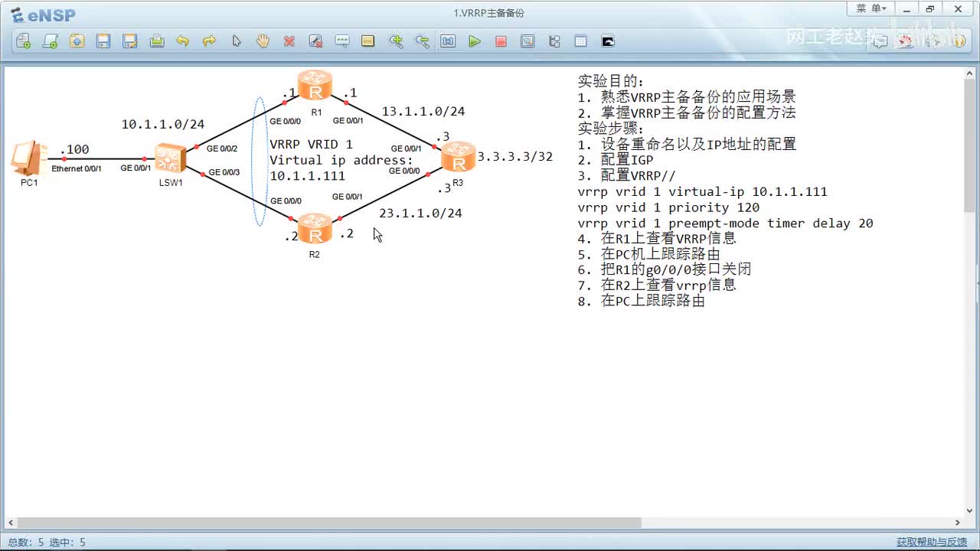Open 获取帮助与反馈 link
Image resolution: width=980 pixels, height=551 pixels.
pyautogui.click(x=932, y=542)
